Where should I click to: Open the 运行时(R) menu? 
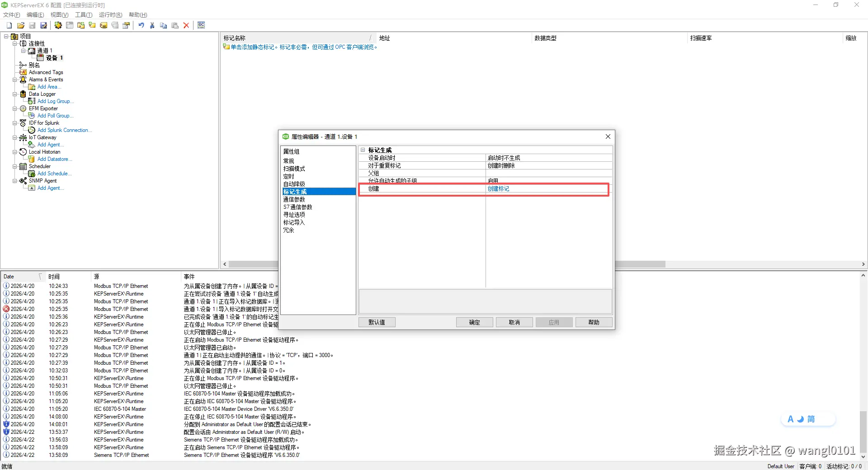(x=111, y=15)
